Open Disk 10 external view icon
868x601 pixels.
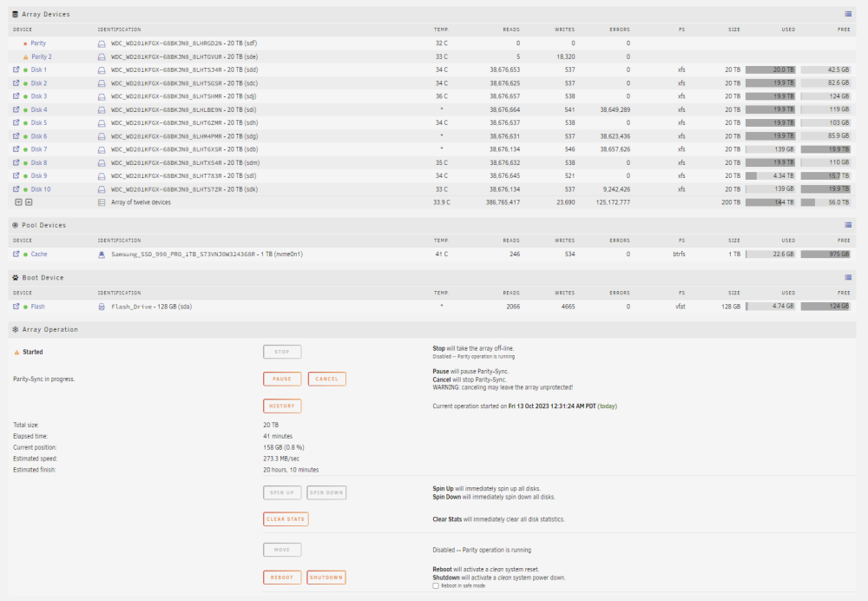(x=16, y=189)
